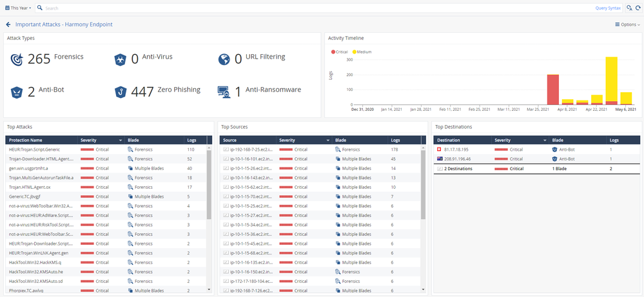Select the ip-10-1-15-62.ec2 source row
644x297 pixels.
[320, 187]
